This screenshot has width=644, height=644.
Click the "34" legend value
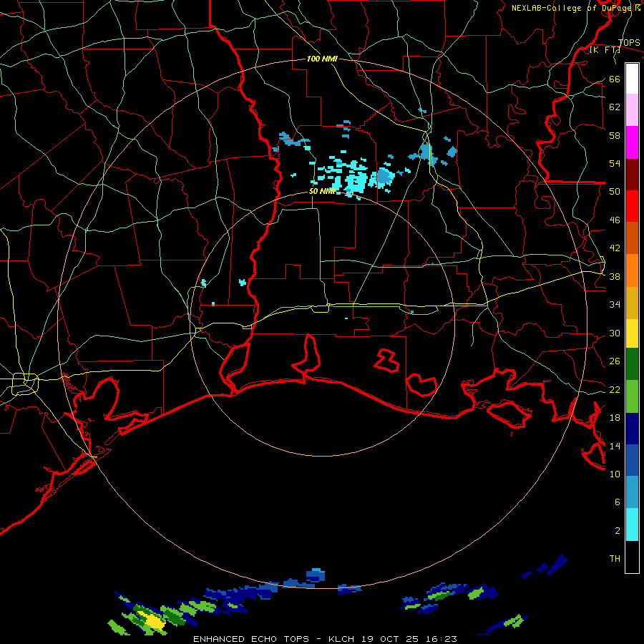(x=615, y=305)
